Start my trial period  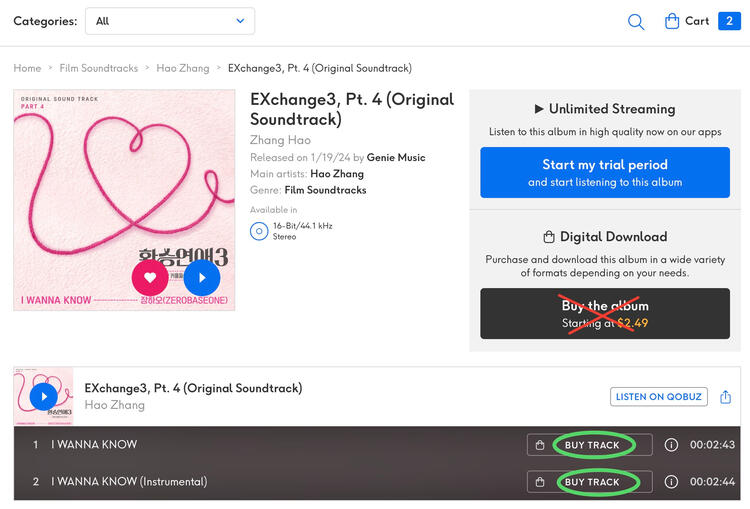coord(604,172)
